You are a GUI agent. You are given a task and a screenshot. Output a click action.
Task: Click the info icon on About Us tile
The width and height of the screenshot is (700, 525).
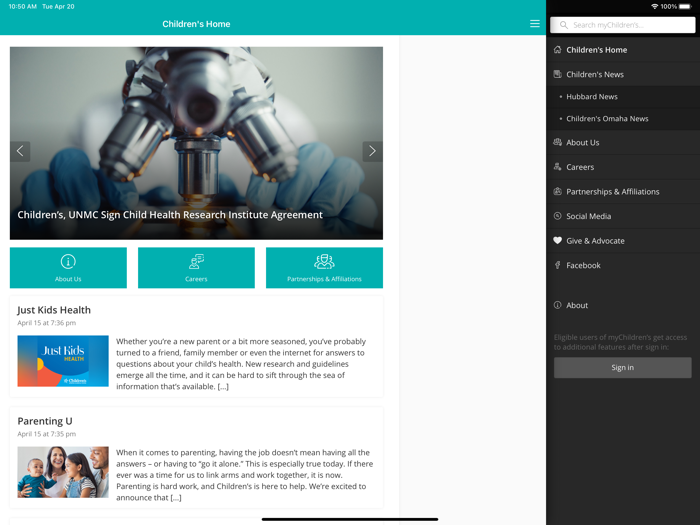pyautogui.click(x=68, y=262)
